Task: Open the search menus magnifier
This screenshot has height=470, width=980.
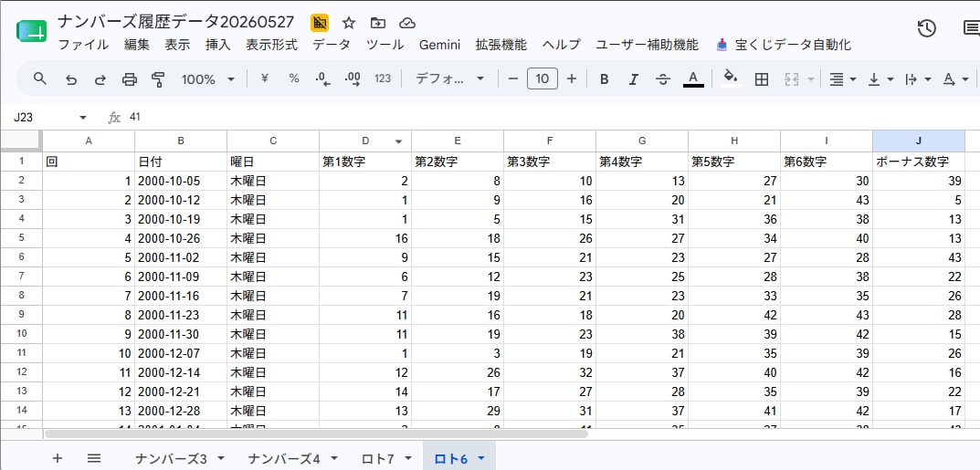Action: [40, 78]
